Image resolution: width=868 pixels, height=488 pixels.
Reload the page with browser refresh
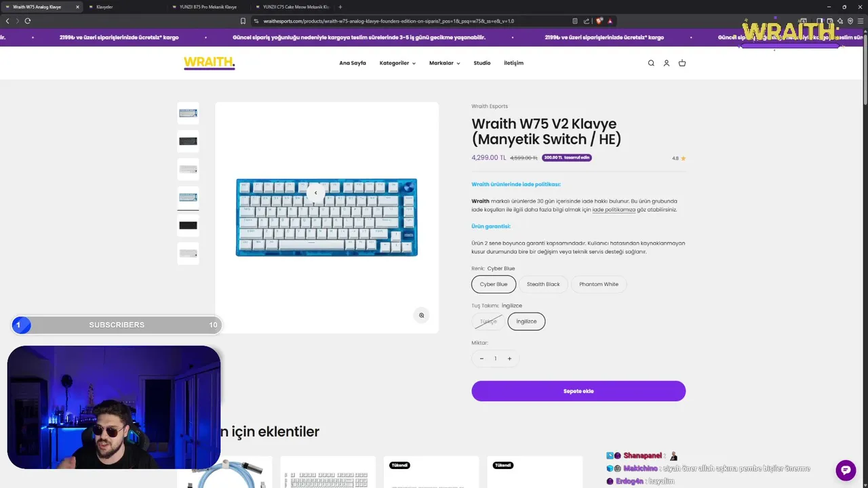[28, 21]
